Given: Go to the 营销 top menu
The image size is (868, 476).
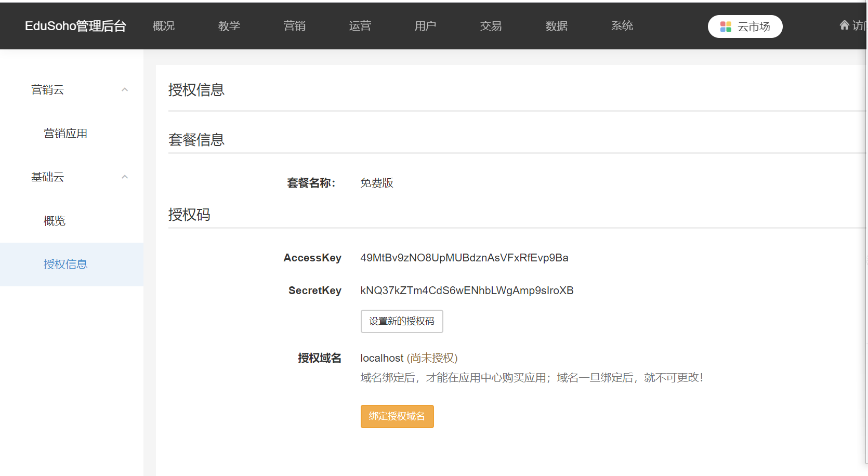Looking at the screenshot, I should tap(295, 26).
